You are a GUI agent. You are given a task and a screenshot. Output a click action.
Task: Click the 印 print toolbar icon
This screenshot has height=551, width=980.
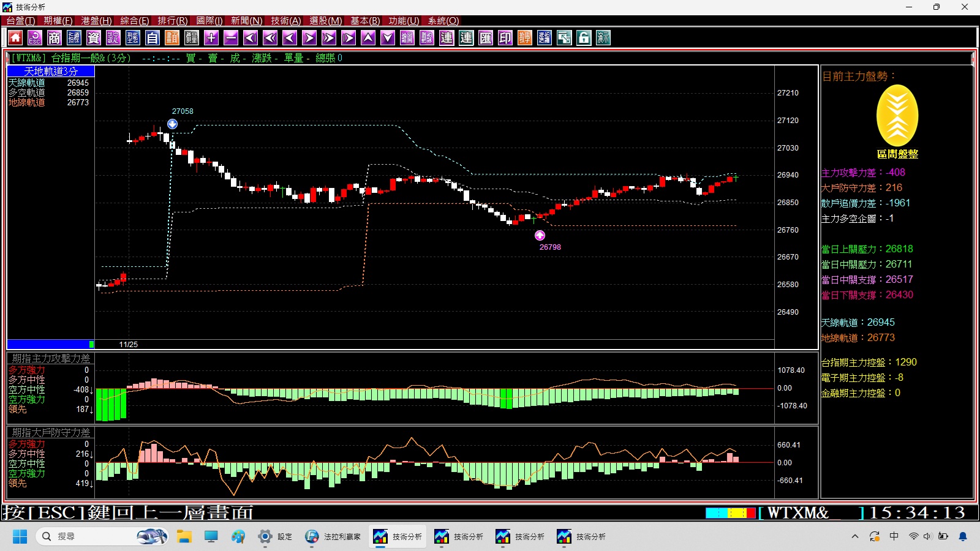pos(505,38)
